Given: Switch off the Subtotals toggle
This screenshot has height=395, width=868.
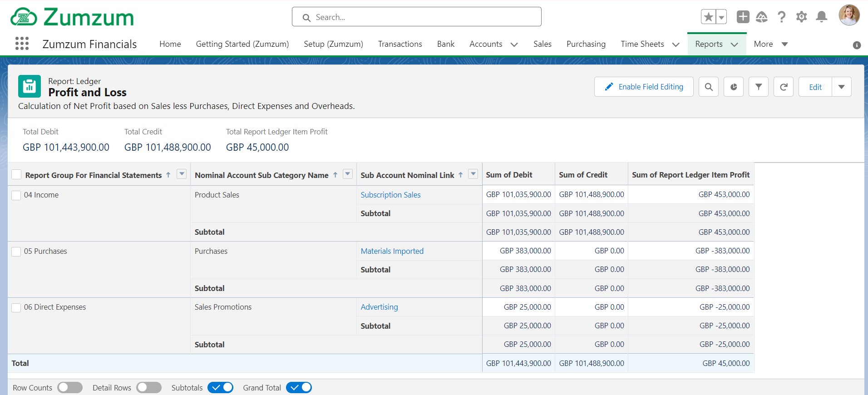Looking at the screenshot, I should [221, 387].
